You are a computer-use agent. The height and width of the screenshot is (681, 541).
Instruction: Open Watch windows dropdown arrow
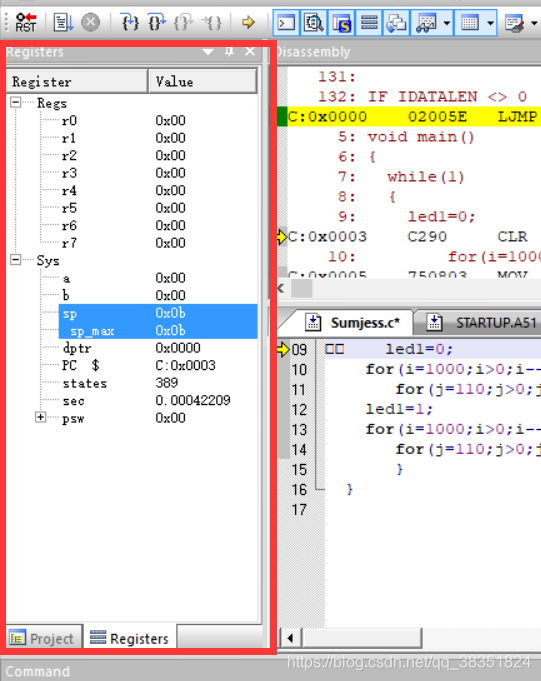(x=447, y=23)
